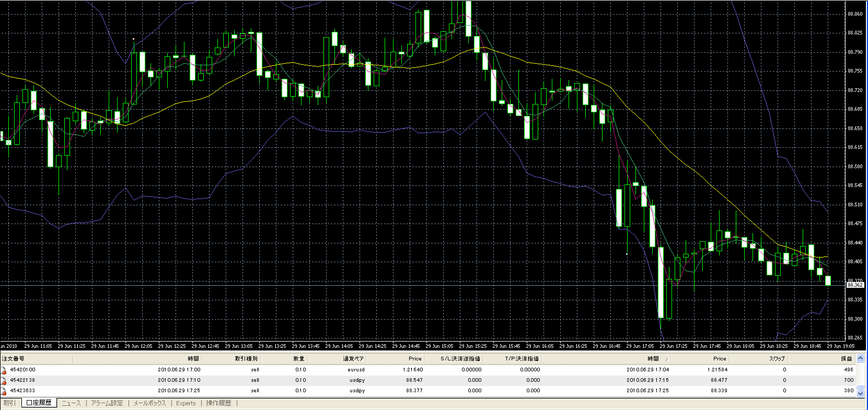
Task: Select order number 45420100
Action: pos(22,370)
